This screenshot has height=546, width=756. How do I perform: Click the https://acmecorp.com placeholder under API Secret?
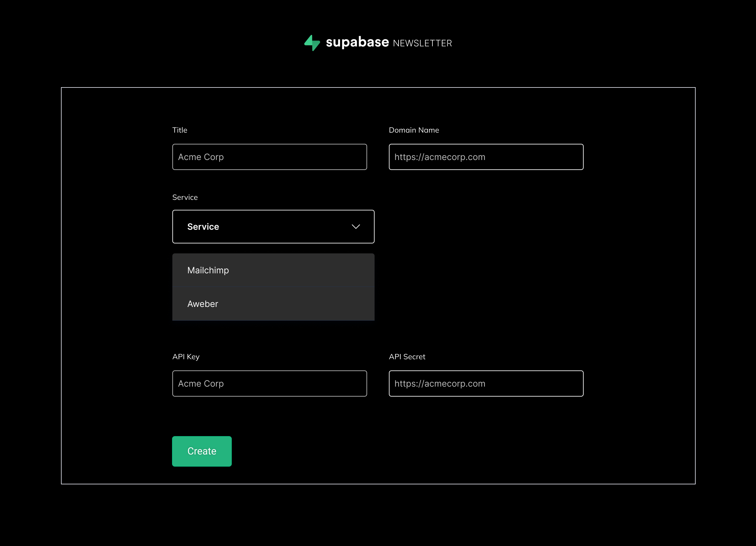pyautogui.click(x=439, y=384)
